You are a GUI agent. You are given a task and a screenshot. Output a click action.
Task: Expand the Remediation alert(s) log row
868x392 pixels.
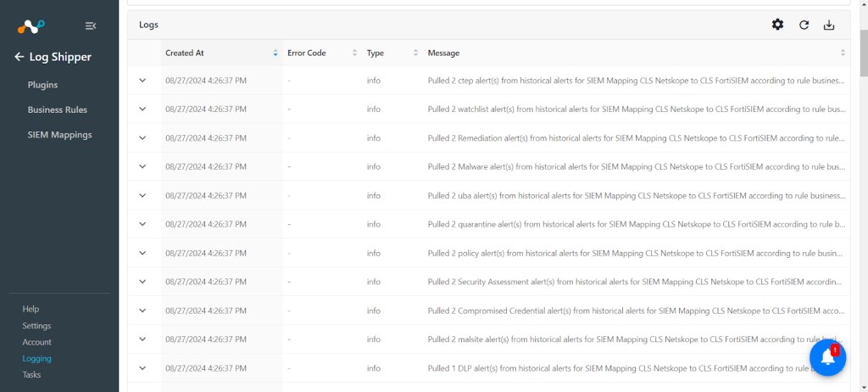[x=142, y=138]
